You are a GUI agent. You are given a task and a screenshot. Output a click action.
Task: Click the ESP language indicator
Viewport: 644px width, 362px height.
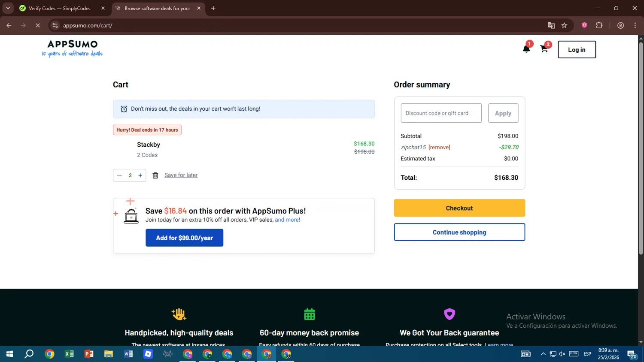click(x=587, y=354)
